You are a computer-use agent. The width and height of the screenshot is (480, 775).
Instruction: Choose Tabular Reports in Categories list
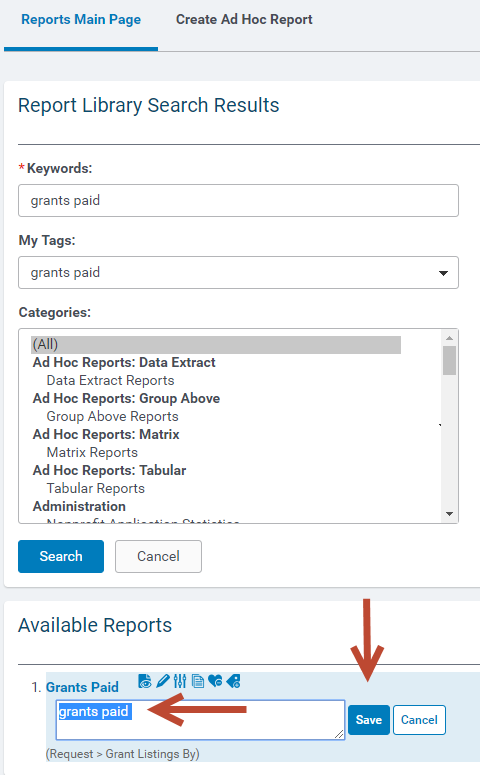coord(95,488)
